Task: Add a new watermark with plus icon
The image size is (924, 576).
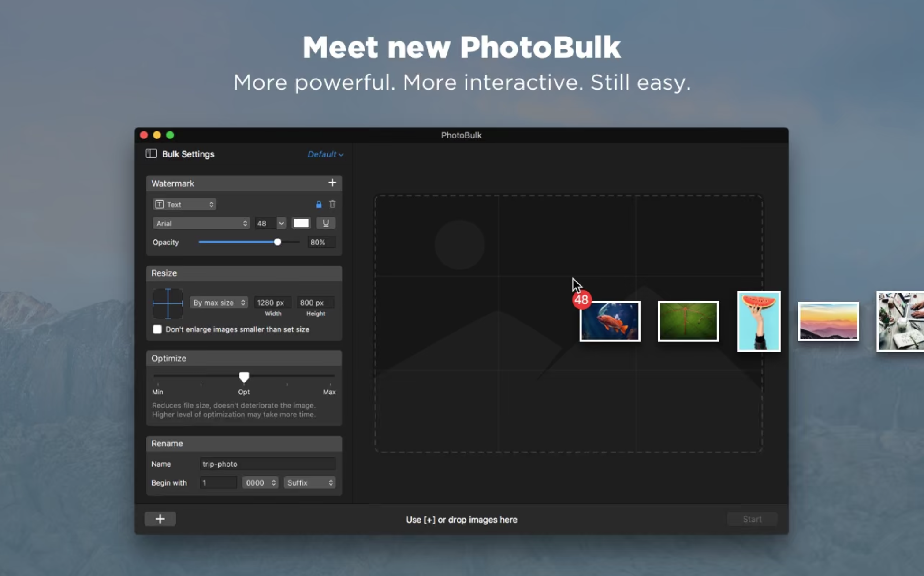Action: pos(332,183)
